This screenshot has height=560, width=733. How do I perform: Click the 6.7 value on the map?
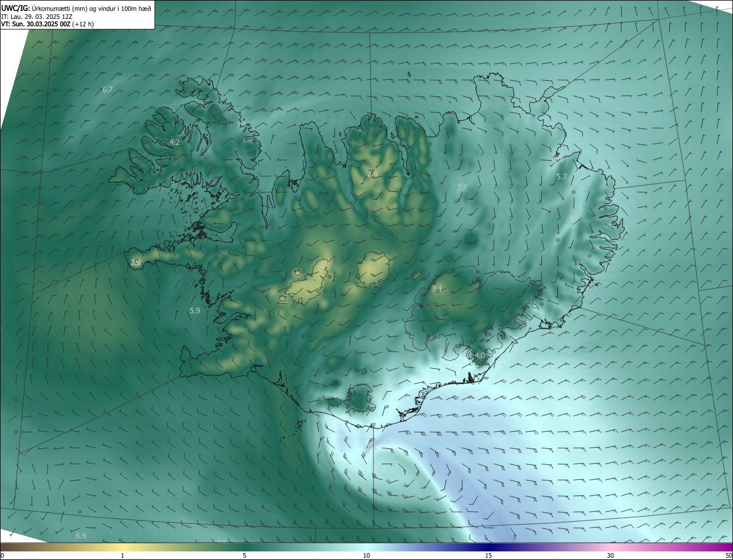coord(107,90)
